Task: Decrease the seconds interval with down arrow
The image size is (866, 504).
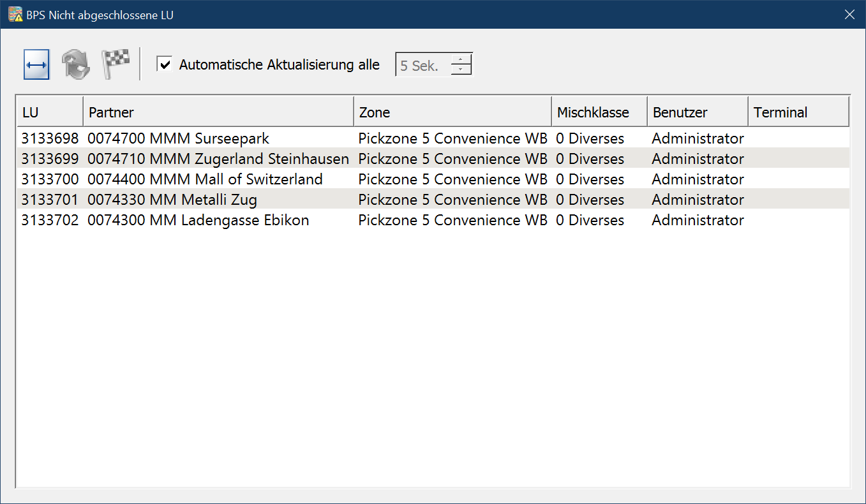Action: [x=461, y=70]
